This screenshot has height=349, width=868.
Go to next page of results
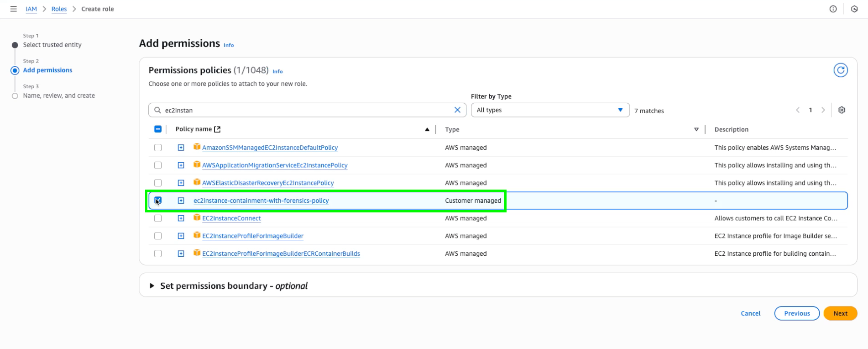click(x=823, y=110)
